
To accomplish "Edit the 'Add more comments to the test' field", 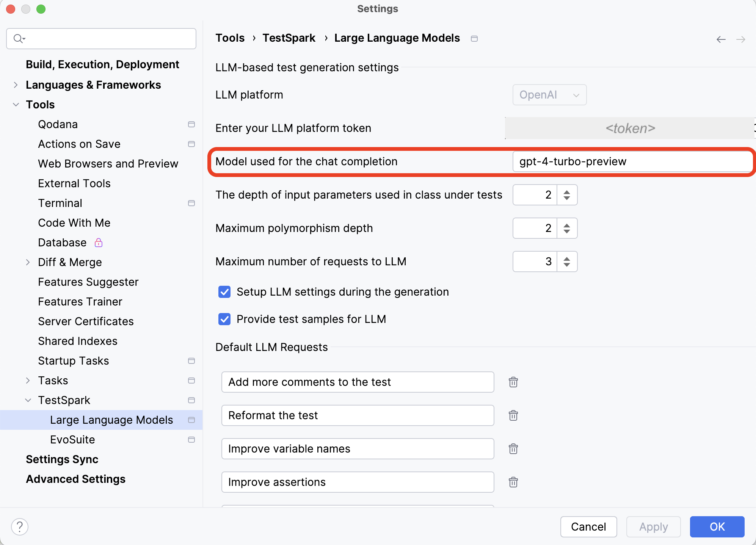I will point(358,382).
